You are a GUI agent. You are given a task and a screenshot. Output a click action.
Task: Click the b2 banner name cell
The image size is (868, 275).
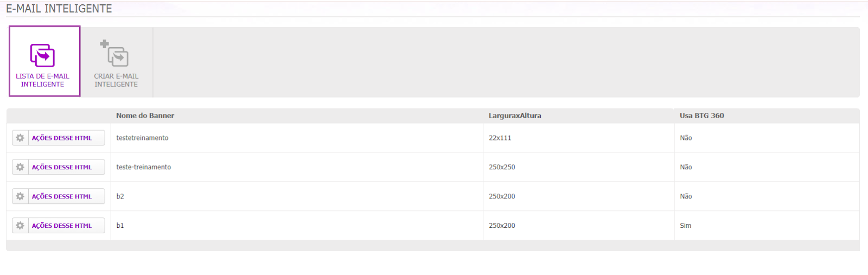click(297, 196)
